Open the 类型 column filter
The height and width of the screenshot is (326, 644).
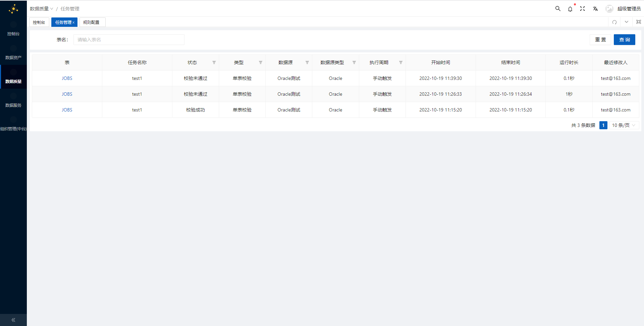(x=261, y=62)
